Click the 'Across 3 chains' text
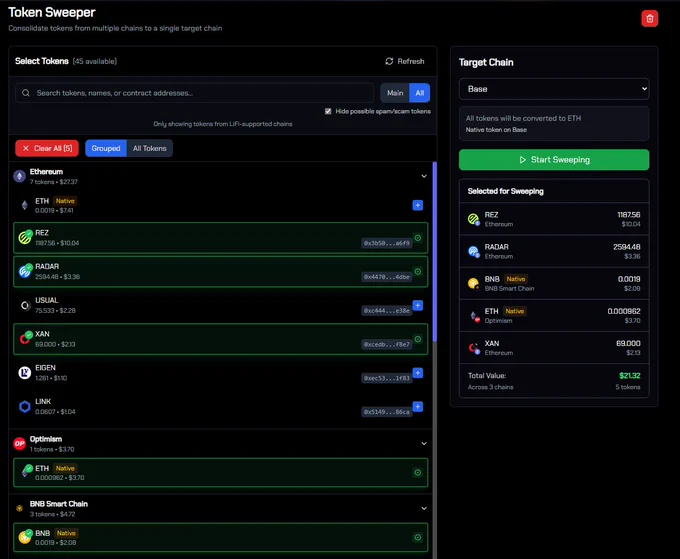 click(490, 387)
